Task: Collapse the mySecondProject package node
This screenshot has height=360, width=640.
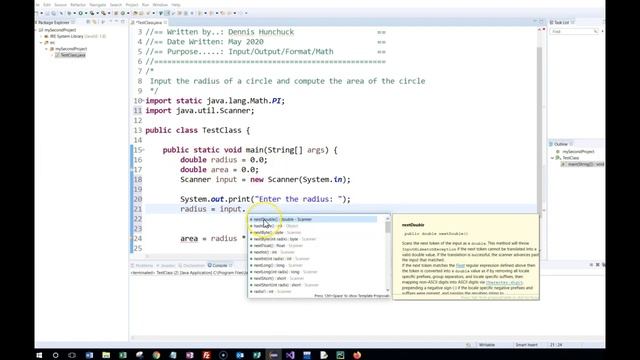Action: pos(47,49)
